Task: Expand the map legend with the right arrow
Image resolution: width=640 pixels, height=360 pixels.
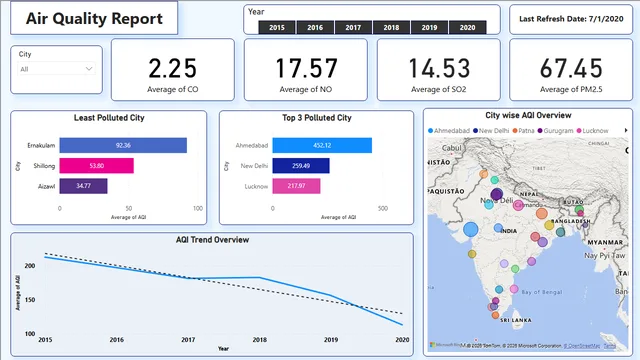Action: tap(626, 130)
